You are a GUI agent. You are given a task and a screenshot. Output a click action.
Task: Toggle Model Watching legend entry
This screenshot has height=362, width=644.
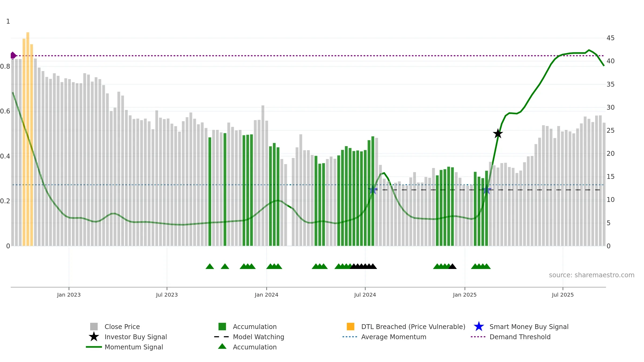click(x=249, y=337)
